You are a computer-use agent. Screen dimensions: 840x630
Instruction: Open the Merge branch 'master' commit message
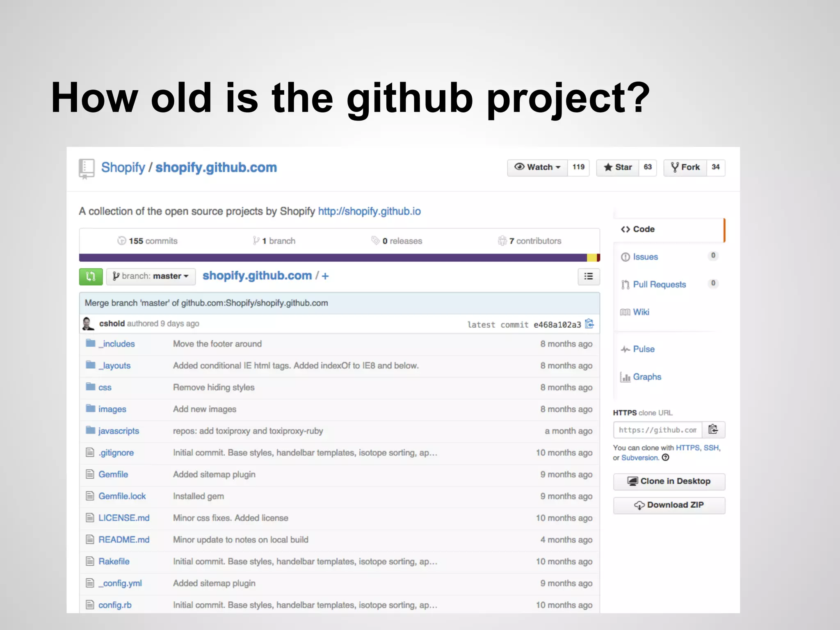pos(206,303)
